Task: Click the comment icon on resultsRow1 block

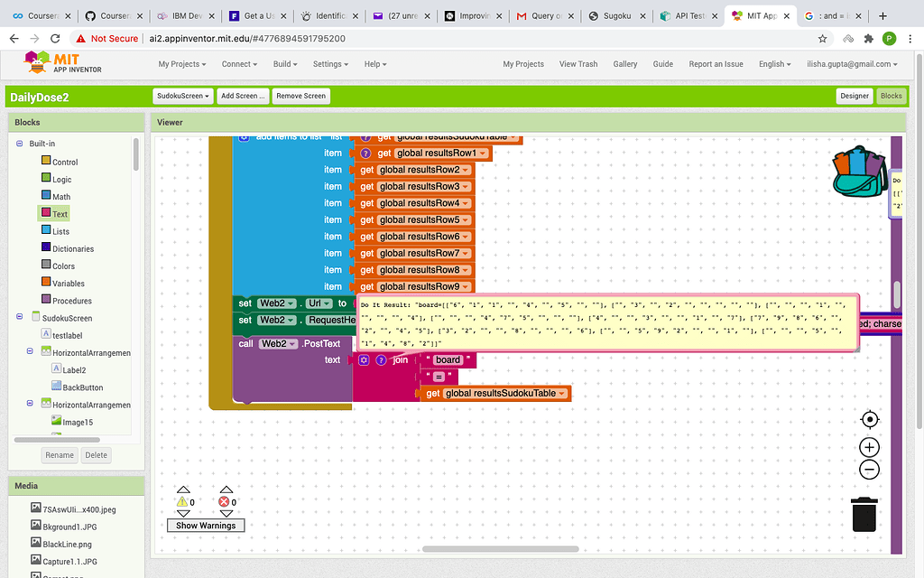Action: point(365,154)
